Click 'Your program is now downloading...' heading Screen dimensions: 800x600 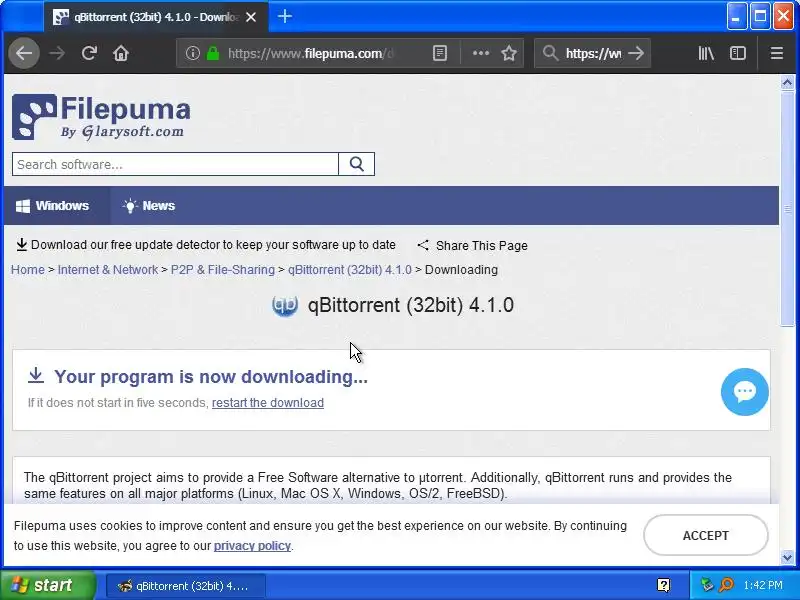click(x=211, y=377)
